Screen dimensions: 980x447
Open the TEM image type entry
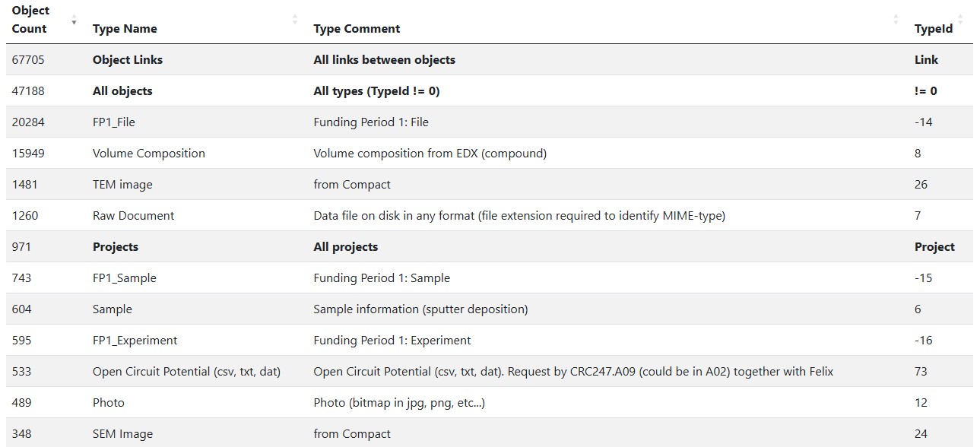click(x=122, y=185)
